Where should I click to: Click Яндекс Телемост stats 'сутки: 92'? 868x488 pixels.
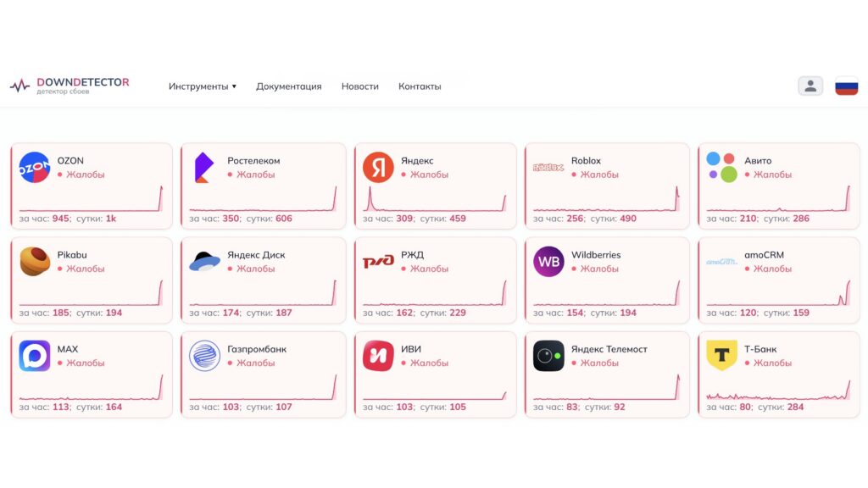605,407
